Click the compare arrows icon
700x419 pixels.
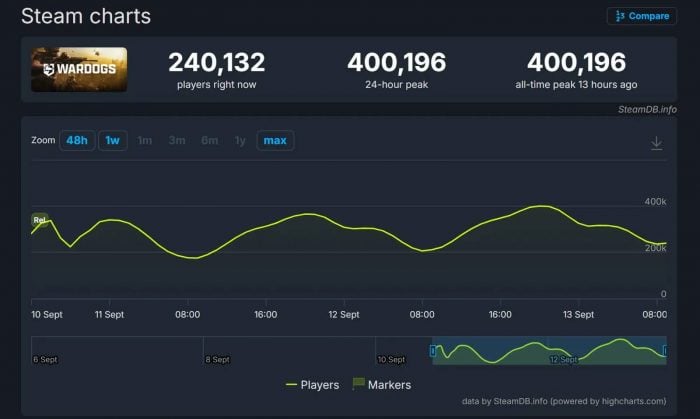coord(620,16)
